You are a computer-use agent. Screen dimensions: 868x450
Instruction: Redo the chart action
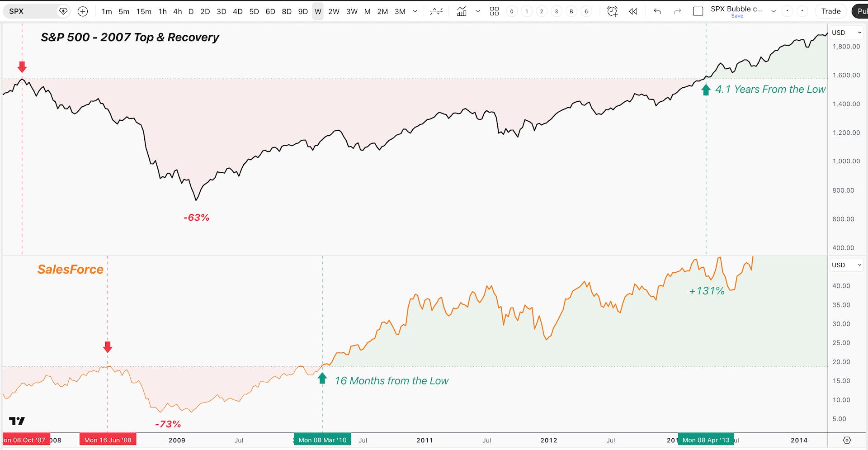pos(677,11)
